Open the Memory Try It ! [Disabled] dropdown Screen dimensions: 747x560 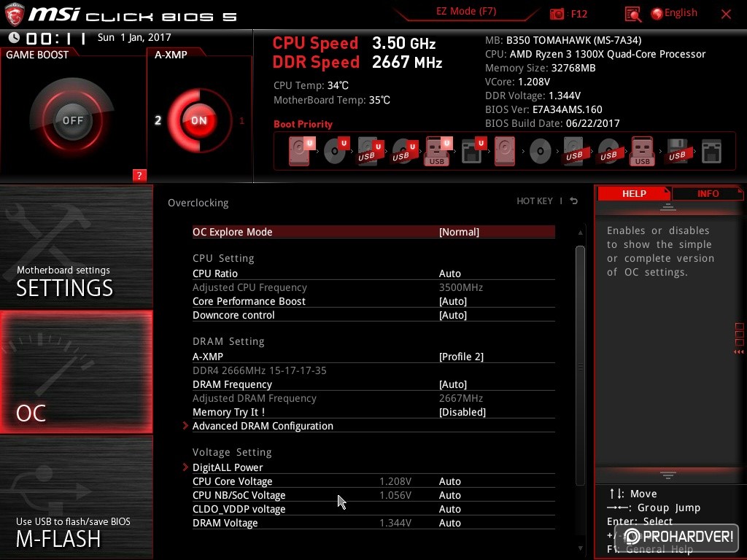point(373,412)
